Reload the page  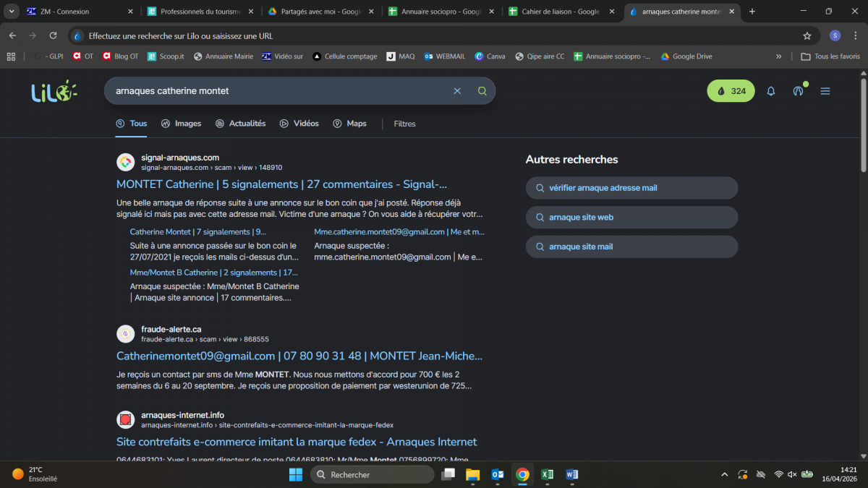53,35
